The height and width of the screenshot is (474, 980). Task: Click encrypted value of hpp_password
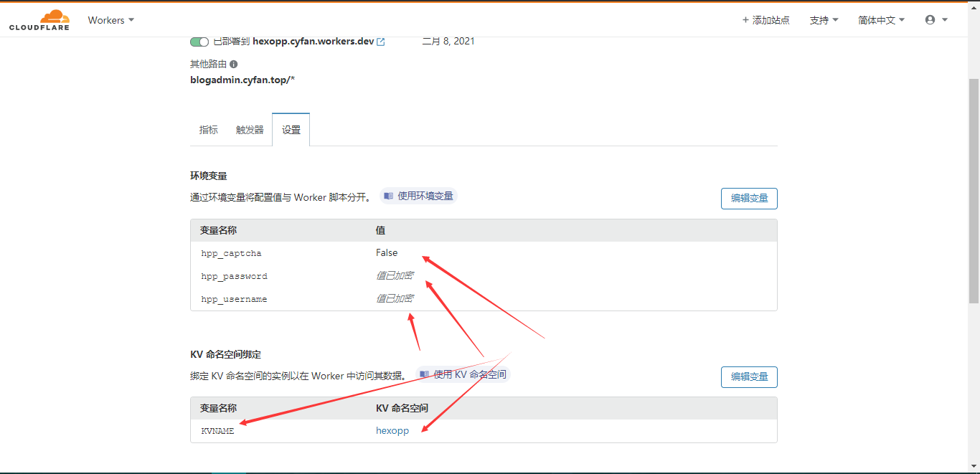click(395, 275)
